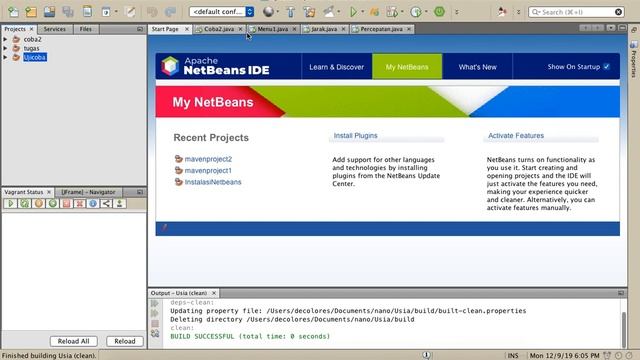Close the Start Page tab
The image size is (640, 360).
[187, 29]
